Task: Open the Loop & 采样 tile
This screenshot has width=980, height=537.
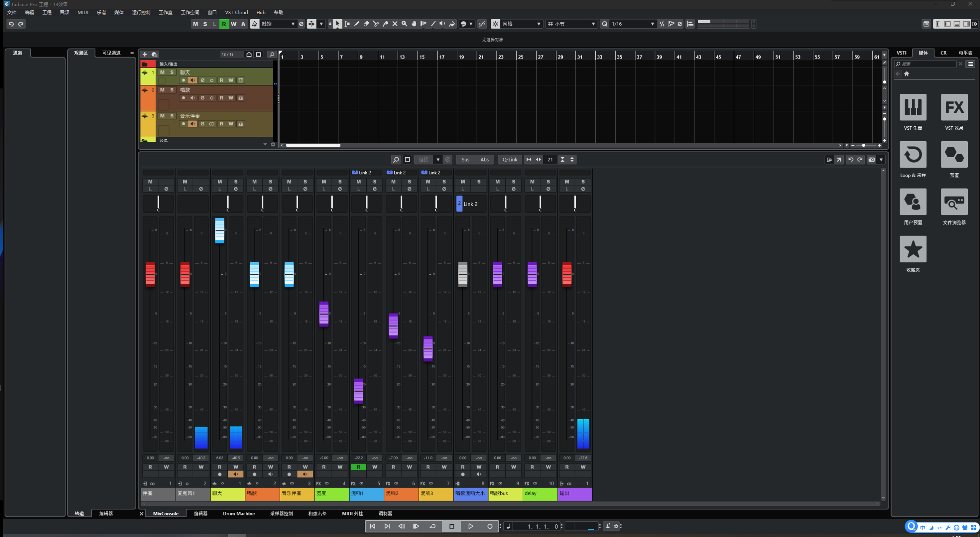Action: pos(913,155)
